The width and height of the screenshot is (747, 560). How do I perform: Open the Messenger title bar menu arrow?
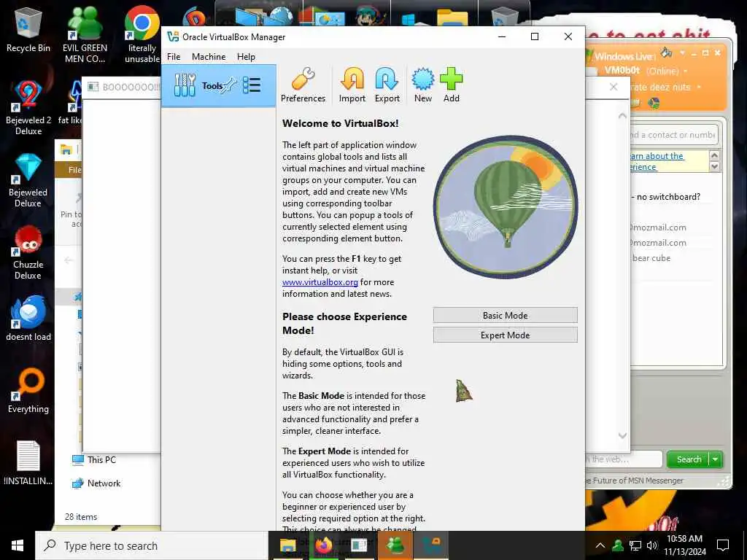[682, 52]
